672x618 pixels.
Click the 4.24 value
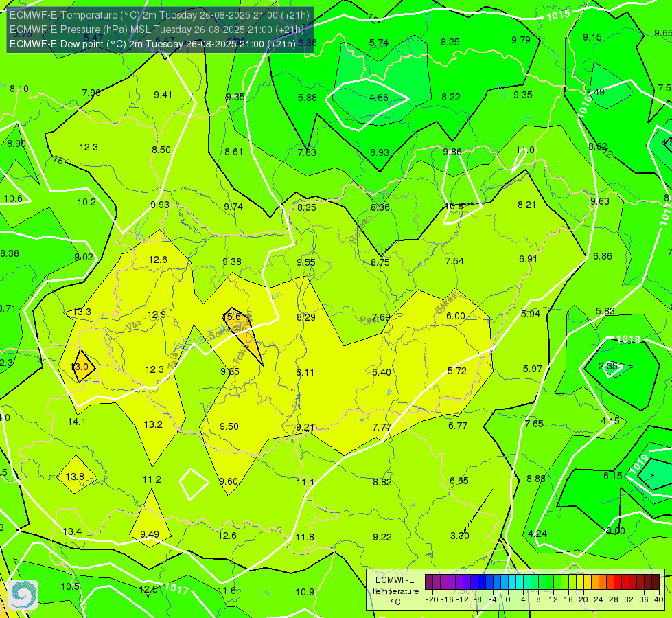537,534
